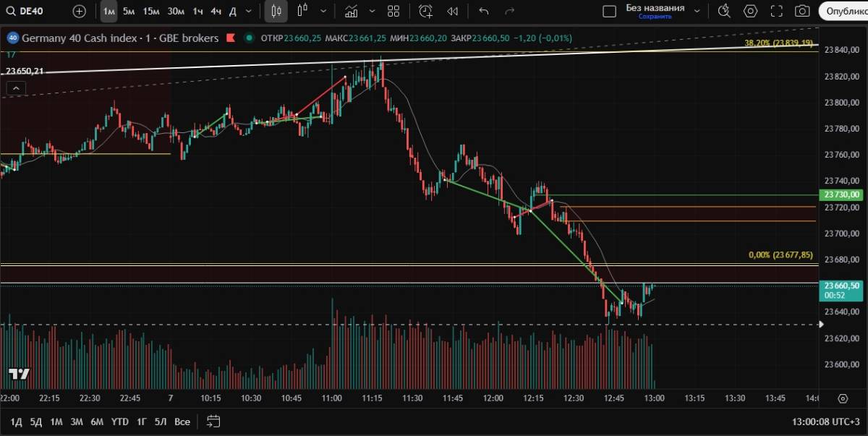Viewport: 868px width, 436px height.
Task: Click the add symbol plus icon
Action: [x=80, y=11]
